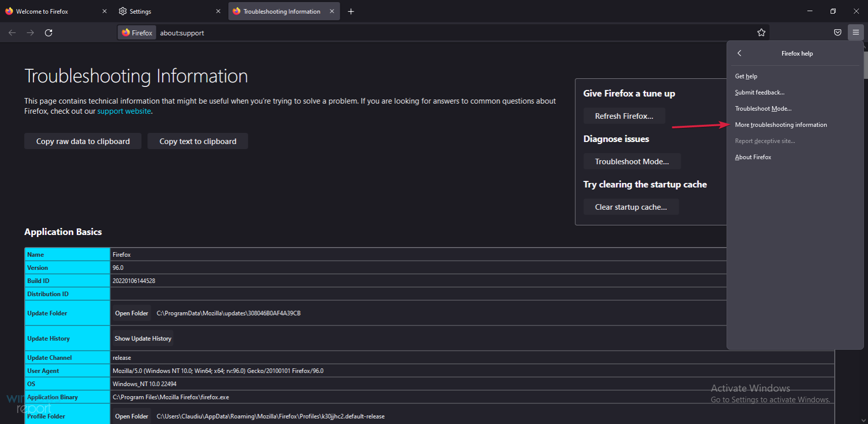Switch to Welcome to Firefox tab

pos(50,11)
